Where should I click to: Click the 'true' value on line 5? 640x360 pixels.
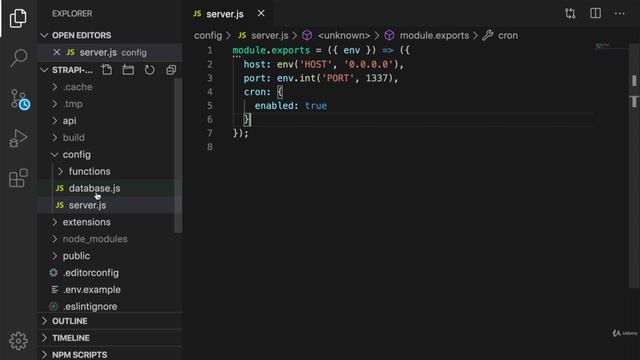(316, 106)
